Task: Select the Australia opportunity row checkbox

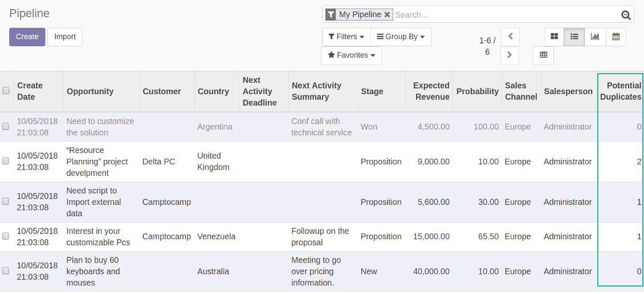Action: pyautogui.click(x=6, y=271)
